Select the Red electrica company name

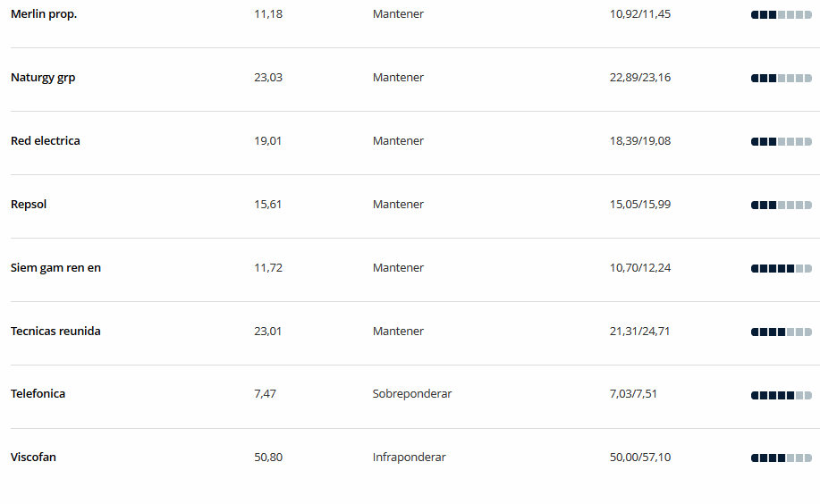[46, 140]
